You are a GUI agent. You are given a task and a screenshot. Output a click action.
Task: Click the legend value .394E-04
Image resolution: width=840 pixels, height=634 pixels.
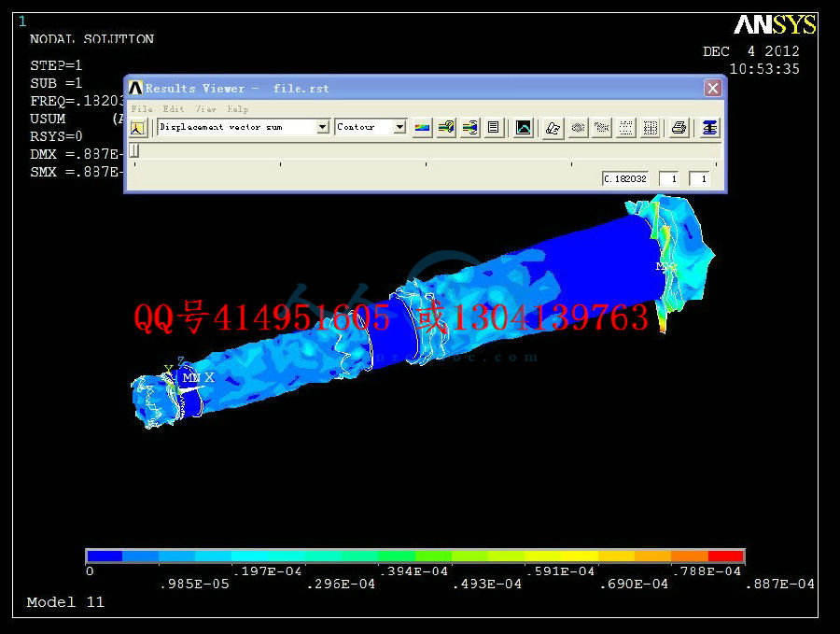[x=413, y=571]
